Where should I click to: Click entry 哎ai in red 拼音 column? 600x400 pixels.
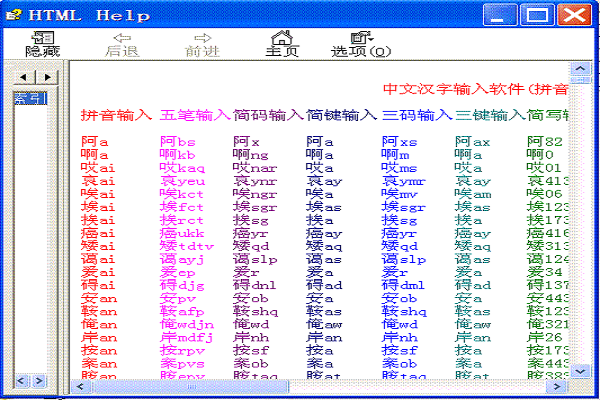click(98, 168)
